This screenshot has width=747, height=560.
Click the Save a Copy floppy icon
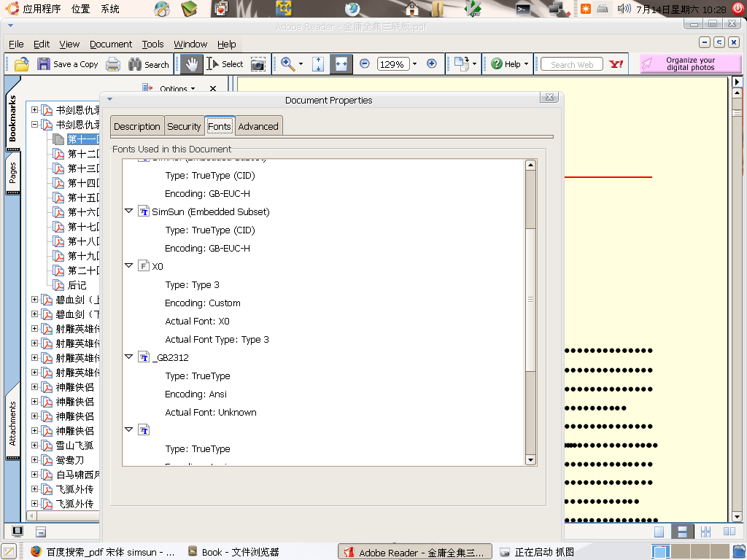(x=43, y=64)
